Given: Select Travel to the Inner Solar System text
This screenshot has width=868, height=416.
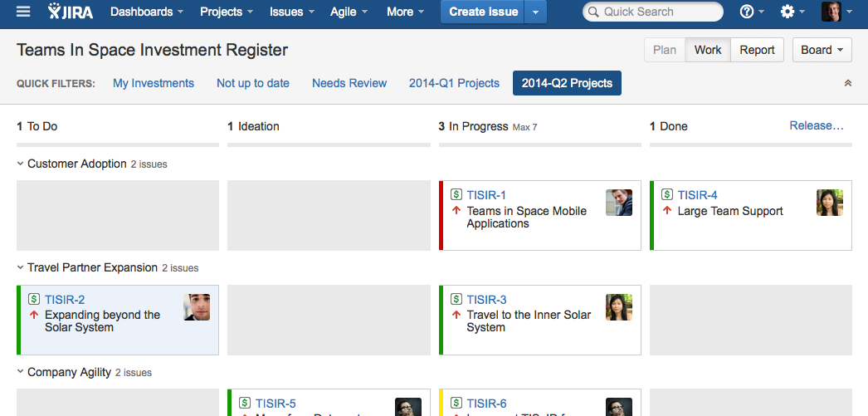Looking at the screenshot, I should coord(529,321).
